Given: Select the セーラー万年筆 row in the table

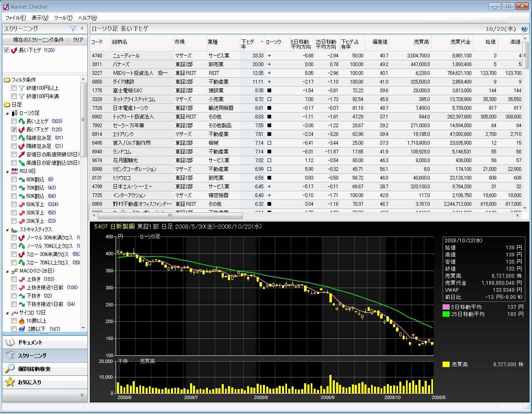Looking at the screenshot, I should point(307,126).
